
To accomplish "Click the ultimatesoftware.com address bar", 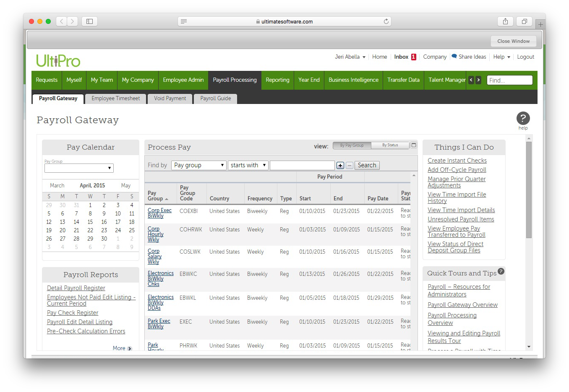I will [284, 21].
